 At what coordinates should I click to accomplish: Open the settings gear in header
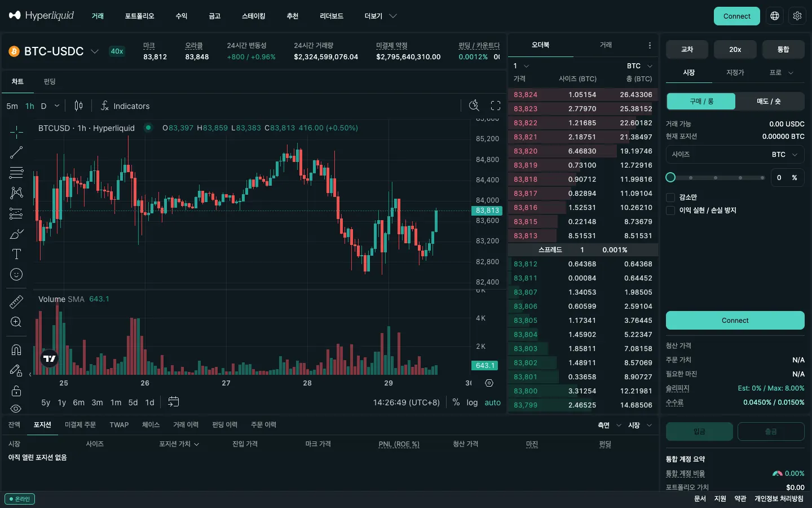point(797,16)
